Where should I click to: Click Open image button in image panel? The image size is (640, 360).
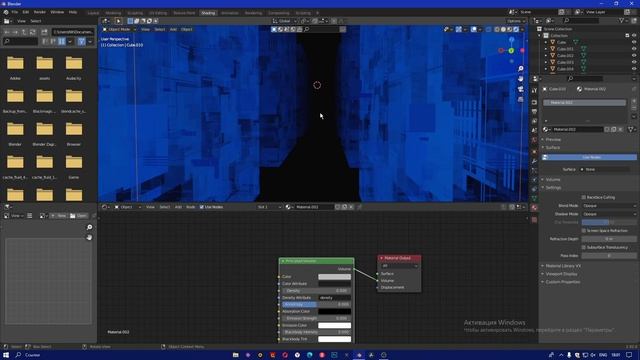tap(78, 216)
